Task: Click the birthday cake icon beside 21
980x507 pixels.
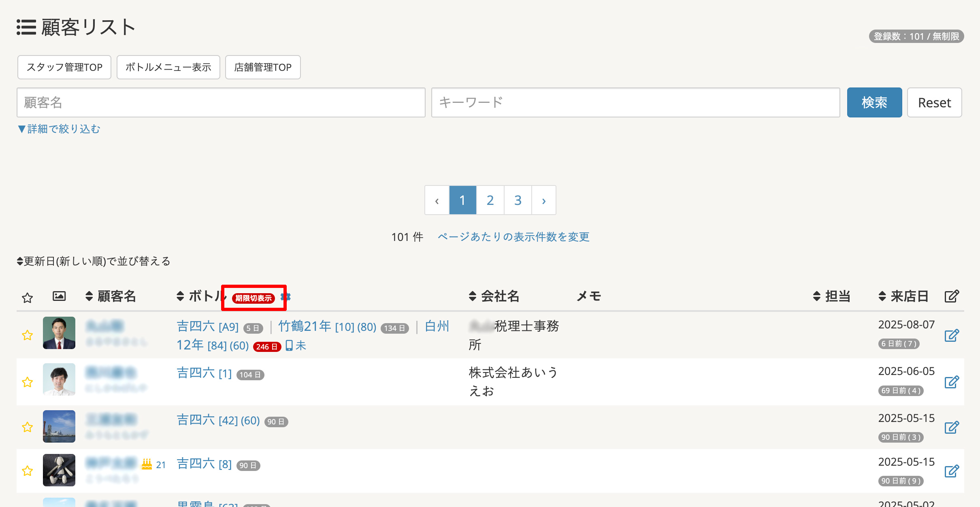Action: (147, 464)
